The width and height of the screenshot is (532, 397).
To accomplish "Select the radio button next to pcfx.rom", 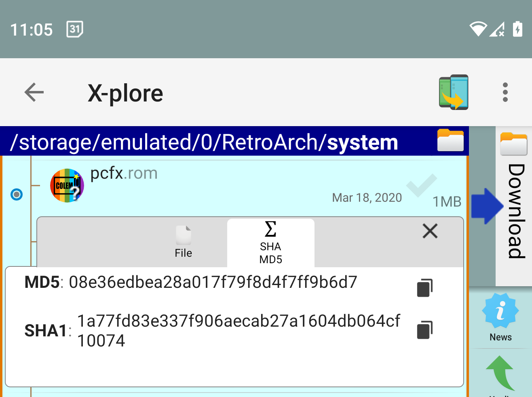I will pyautogui.click(x=17, y=194).
